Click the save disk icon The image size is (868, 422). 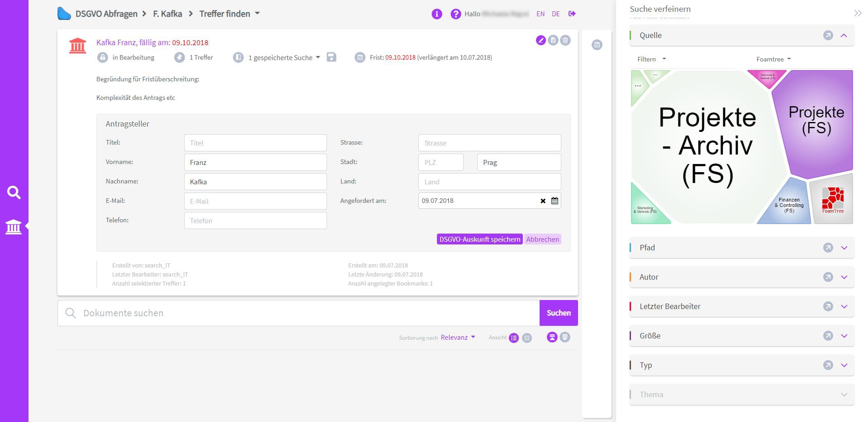click(x=332, y=57)
